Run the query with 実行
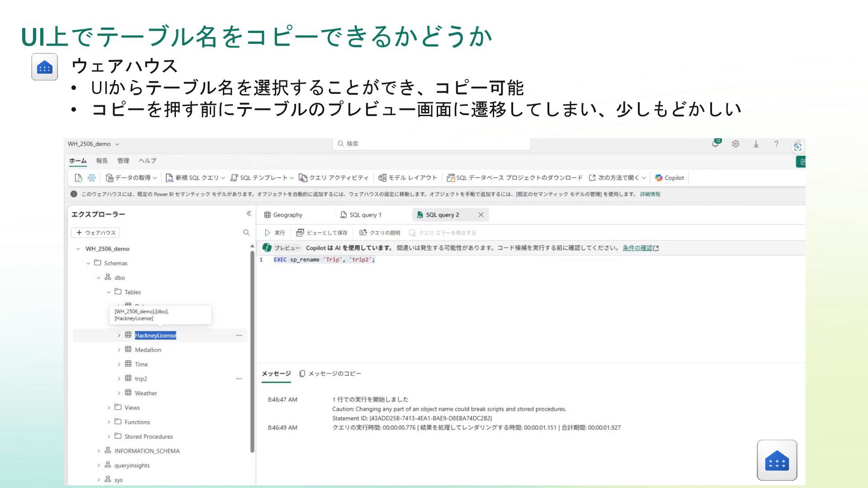 (x=275, y=233)
